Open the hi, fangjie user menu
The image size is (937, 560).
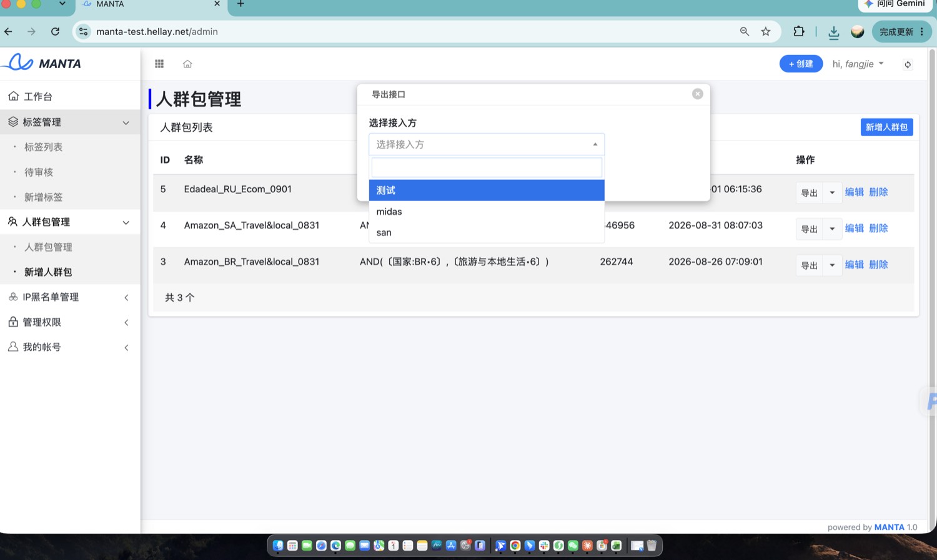tap(858, 64)
